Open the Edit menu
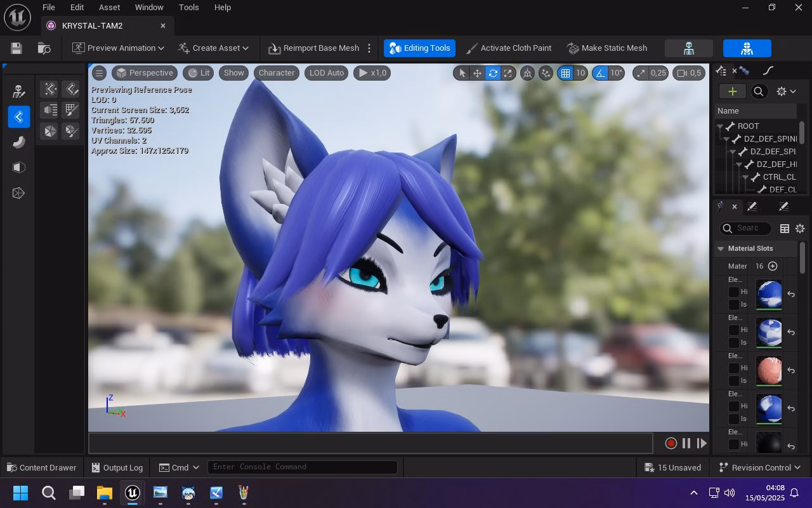This screenshot has height=508, width=812. tap(77, 8)
